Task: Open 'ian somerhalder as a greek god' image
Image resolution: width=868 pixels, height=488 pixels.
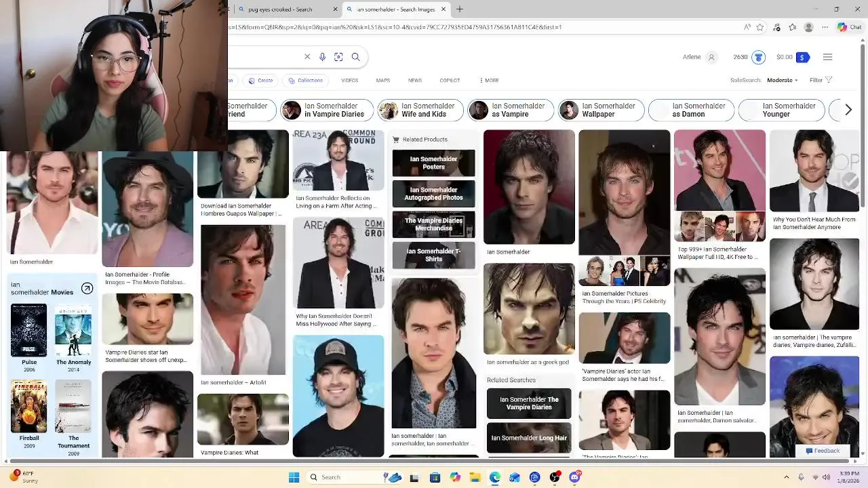Action: click(x=529, y=309)
